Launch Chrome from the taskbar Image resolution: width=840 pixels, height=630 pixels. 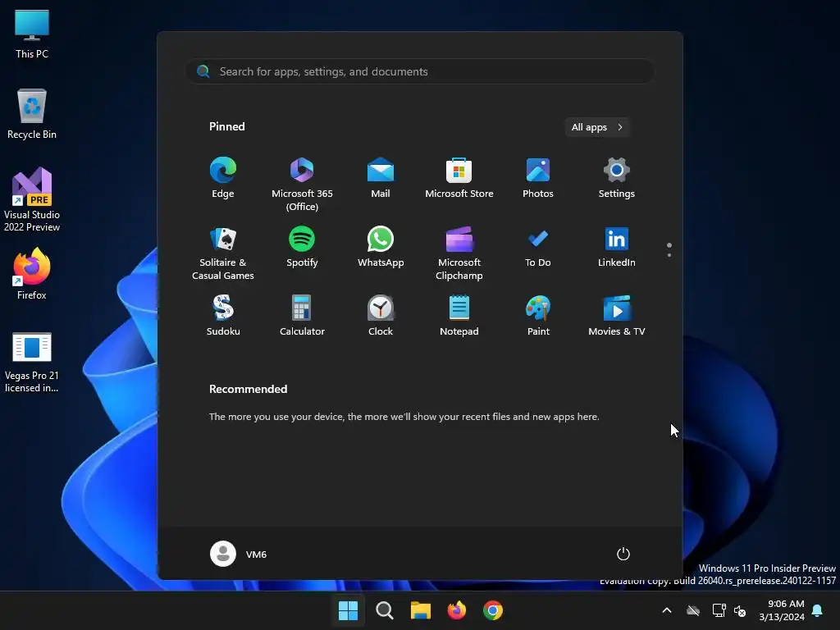493,610
